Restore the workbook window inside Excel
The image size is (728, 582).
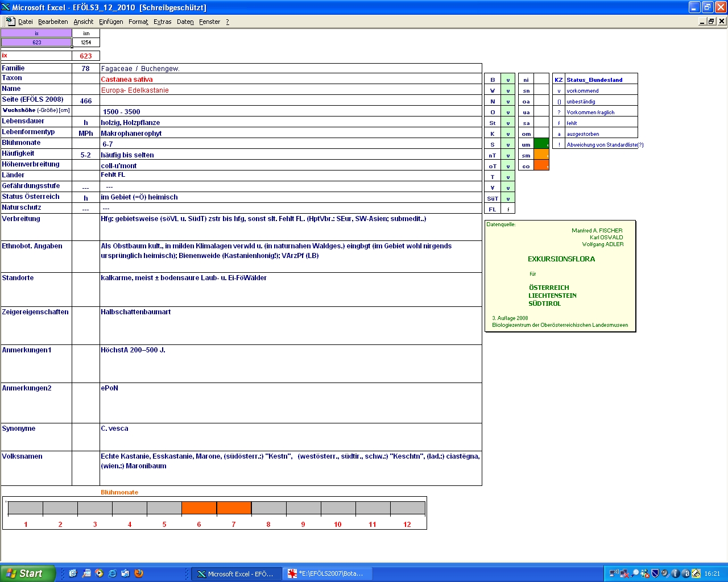tap(712, 21)
